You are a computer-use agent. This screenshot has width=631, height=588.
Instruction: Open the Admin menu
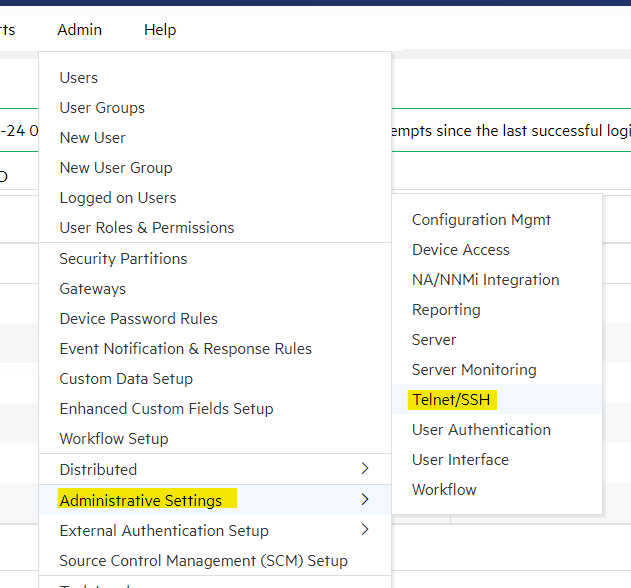79,30
